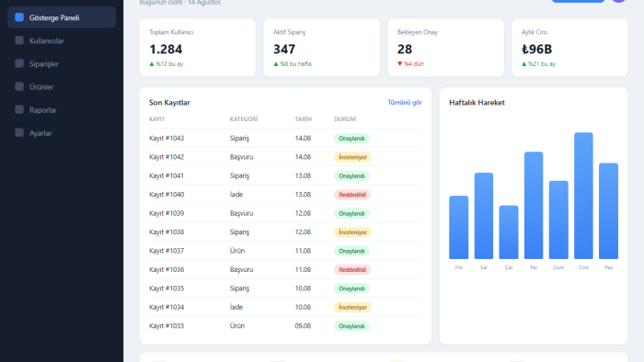This screenshot has height=362, width=644.
Task: Click Reddedildi badge of Kayıt #1040
Action: pyautogui.click(x=352, y=195)
